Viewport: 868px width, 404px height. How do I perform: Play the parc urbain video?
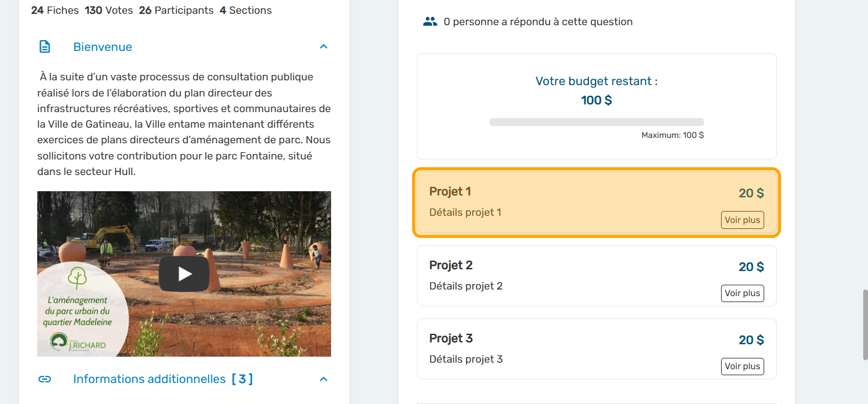[184, 274]
